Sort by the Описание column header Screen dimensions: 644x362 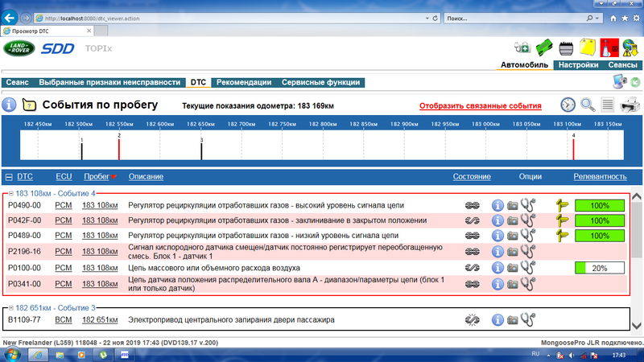[x=146, y=176]
